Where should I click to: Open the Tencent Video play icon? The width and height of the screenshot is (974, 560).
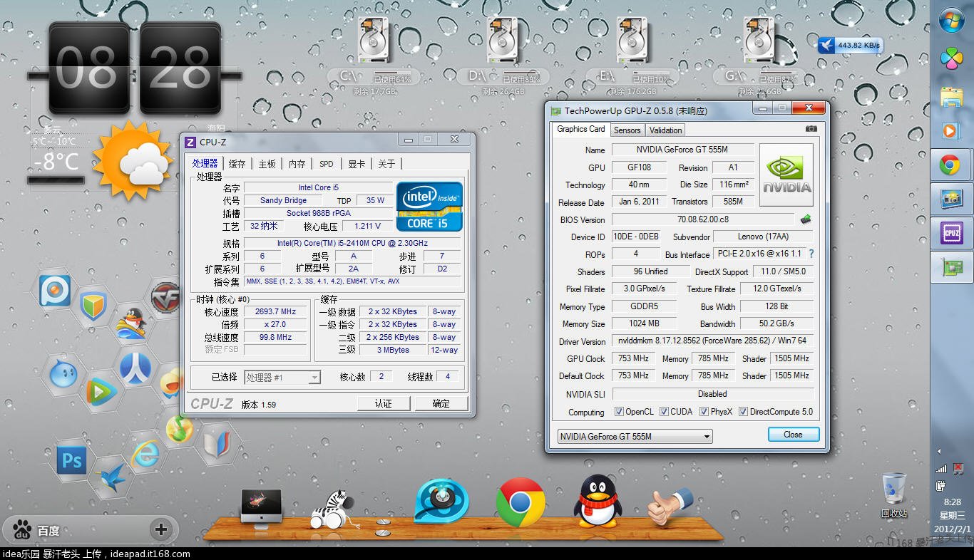click(x=101, y=391)
